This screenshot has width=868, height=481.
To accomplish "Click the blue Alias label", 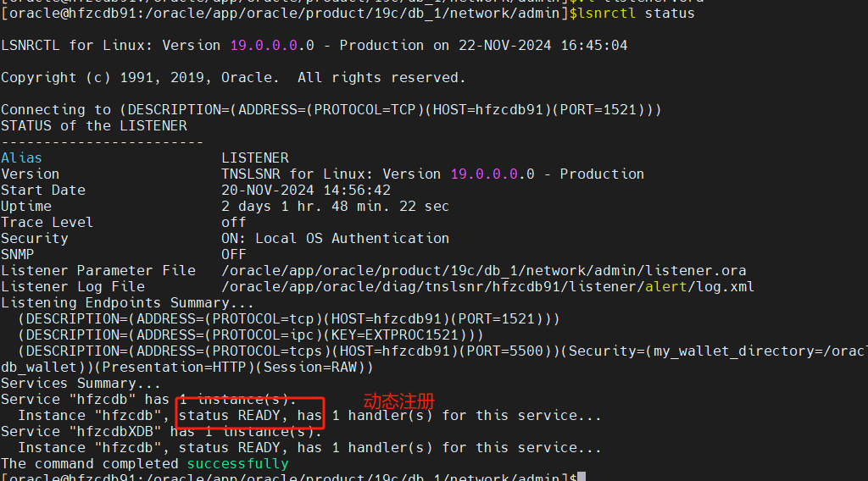I will (21, 158).
